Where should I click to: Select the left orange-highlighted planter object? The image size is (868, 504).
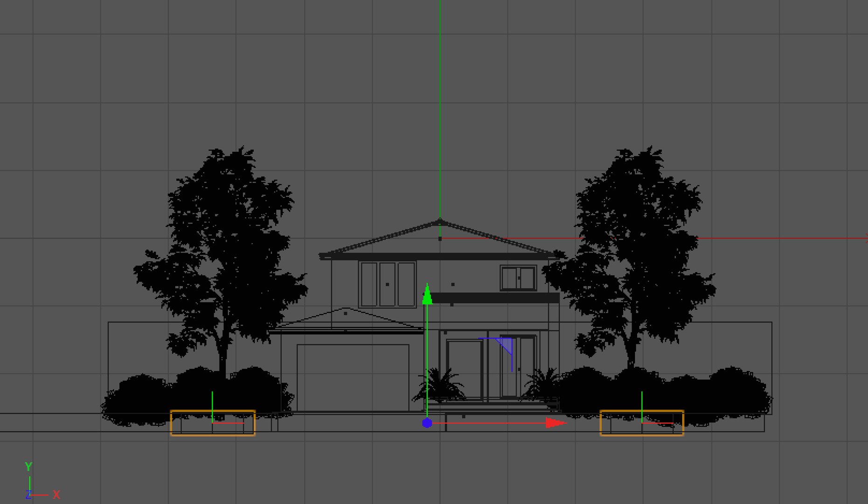click(213, 423)
